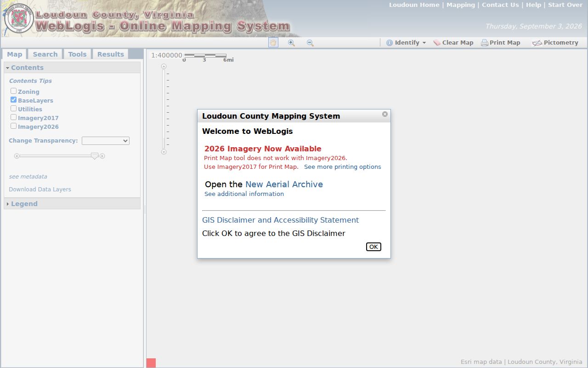Enable the Imagery2026 layer
This screenshot has width=588, height=368.
[14, 126]
